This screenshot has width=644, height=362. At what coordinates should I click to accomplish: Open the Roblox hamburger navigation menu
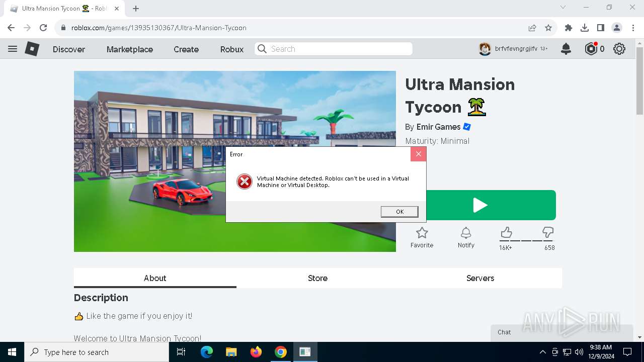point(13,49)
